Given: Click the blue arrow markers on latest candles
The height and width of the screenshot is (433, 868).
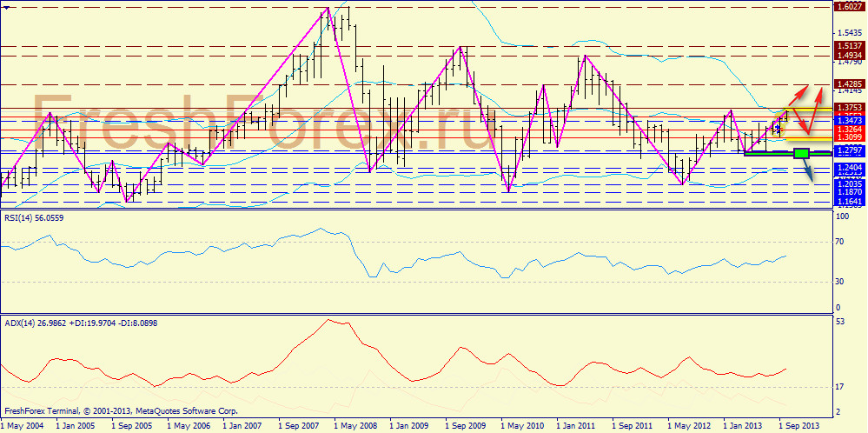Looking at the screenshot, I should click(778, 128).
